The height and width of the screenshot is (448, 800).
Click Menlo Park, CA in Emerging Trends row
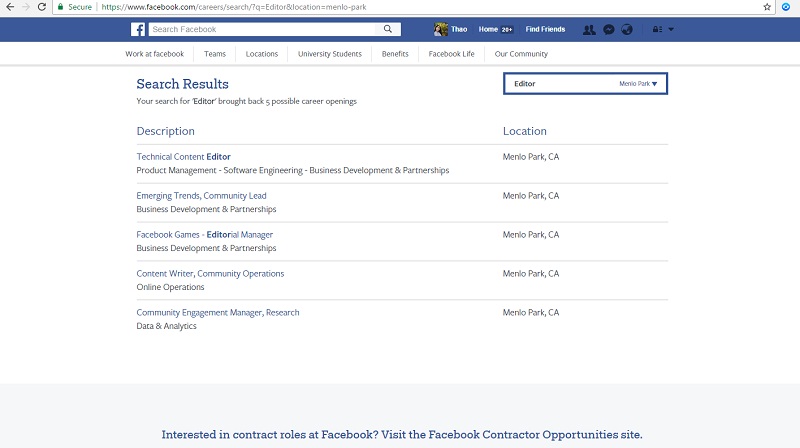click(531, 195)
